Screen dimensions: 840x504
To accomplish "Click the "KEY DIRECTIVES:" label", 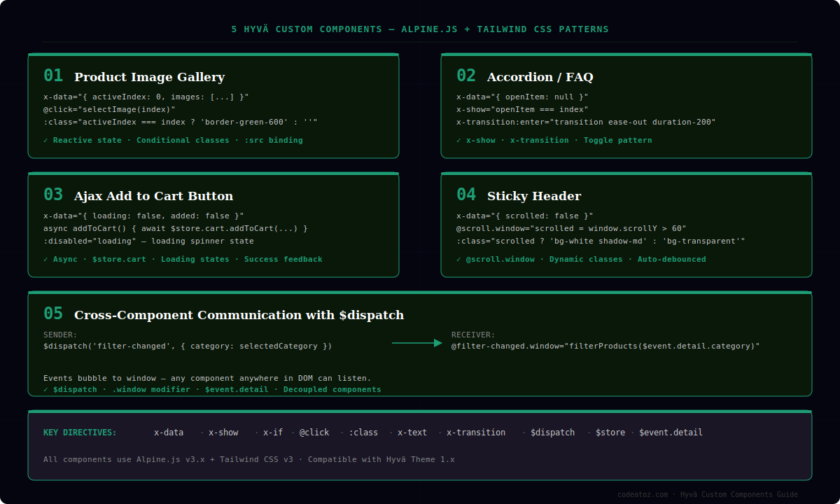I will point(80,433).
